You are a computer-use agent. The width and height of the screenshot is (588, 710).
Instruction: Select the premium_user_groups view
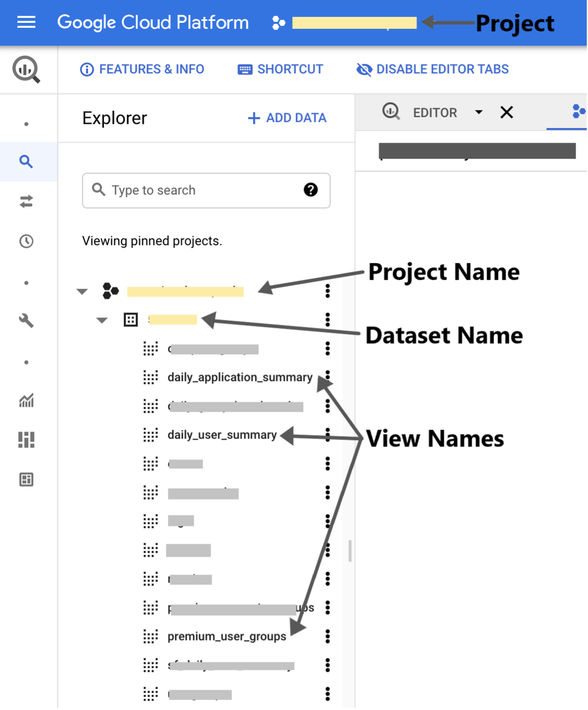[227, 636]
